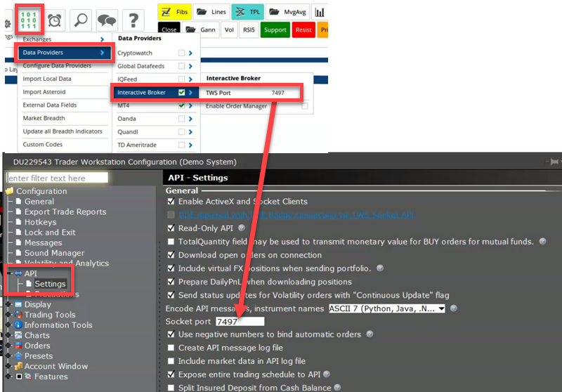Select Sound Manager tree item

(x=54, y=253)
